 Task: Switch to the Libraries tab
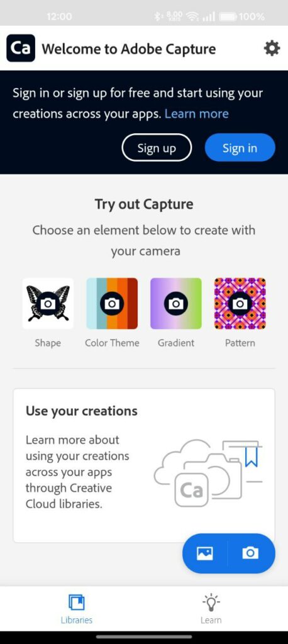pyautogui.click(x=77, y=609)
